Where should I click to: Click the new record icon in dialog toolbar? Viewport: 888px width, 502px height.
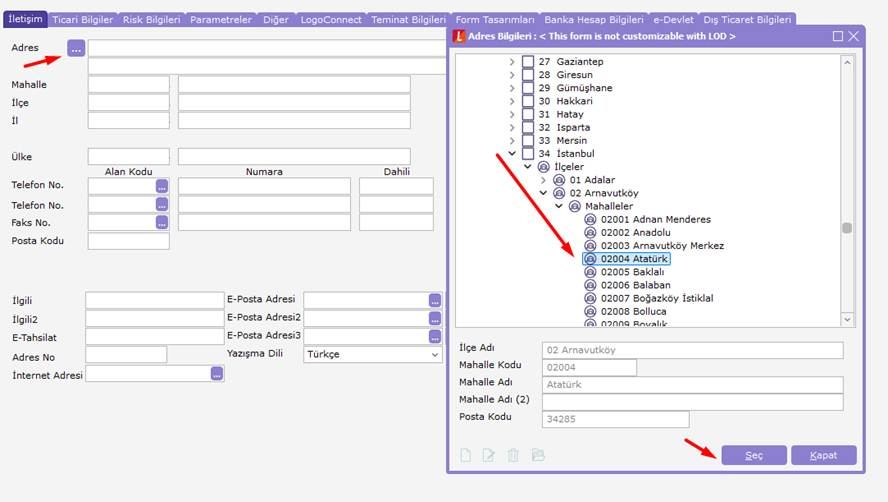point(466,455)
